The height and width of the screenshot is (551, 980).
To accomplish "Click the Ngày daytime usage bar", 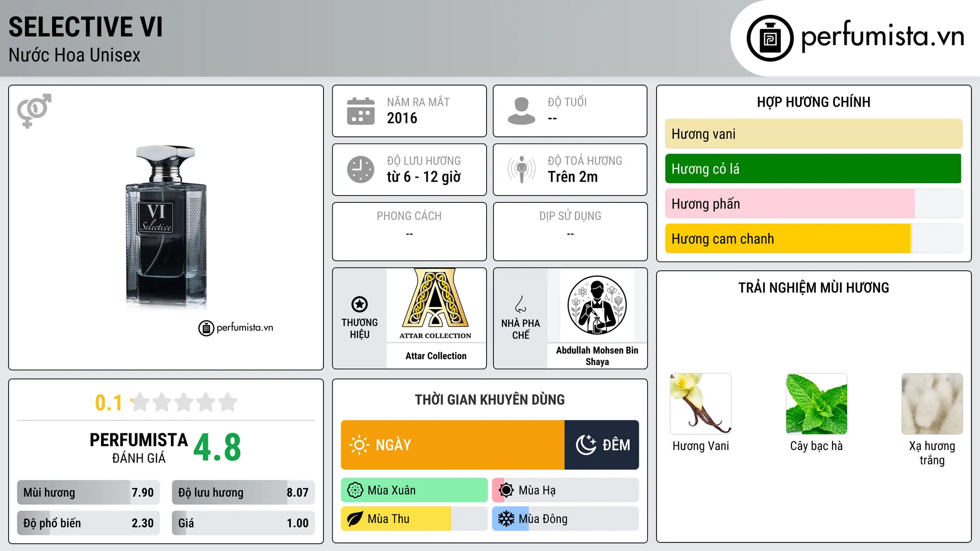I will pos(453,445).
